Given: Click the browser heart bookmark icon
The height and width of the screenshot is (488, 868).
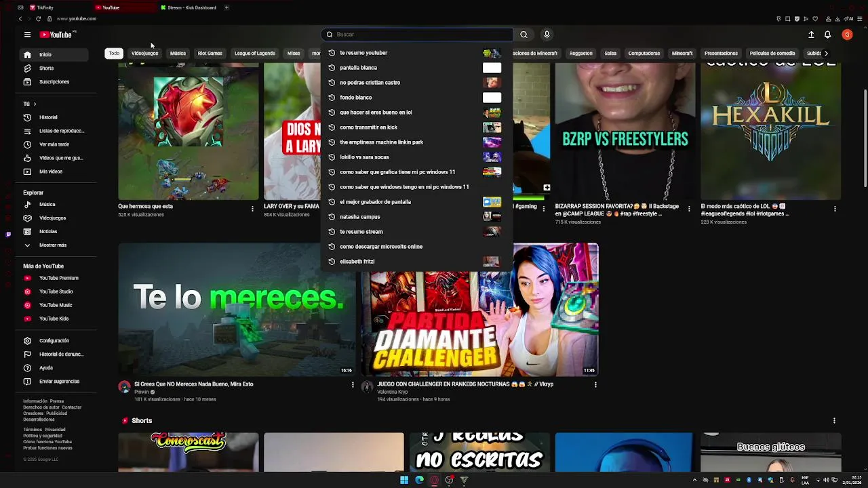Looking at the screenshot, I should [x=816, y=19].
